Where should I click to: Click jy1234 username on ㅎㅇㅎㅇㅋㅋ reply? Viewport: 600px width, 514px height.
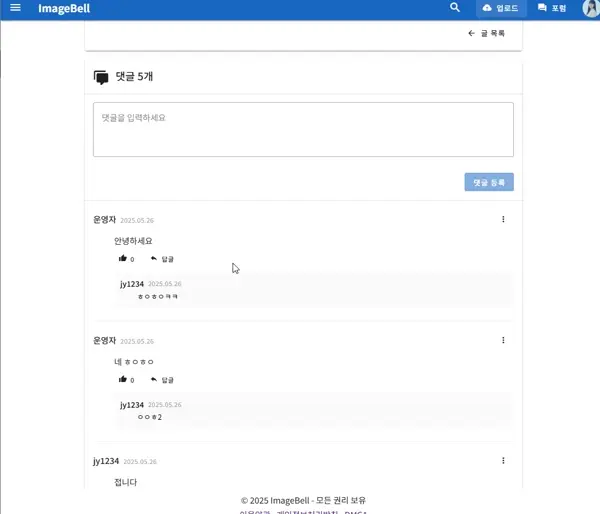click(132, 284)
